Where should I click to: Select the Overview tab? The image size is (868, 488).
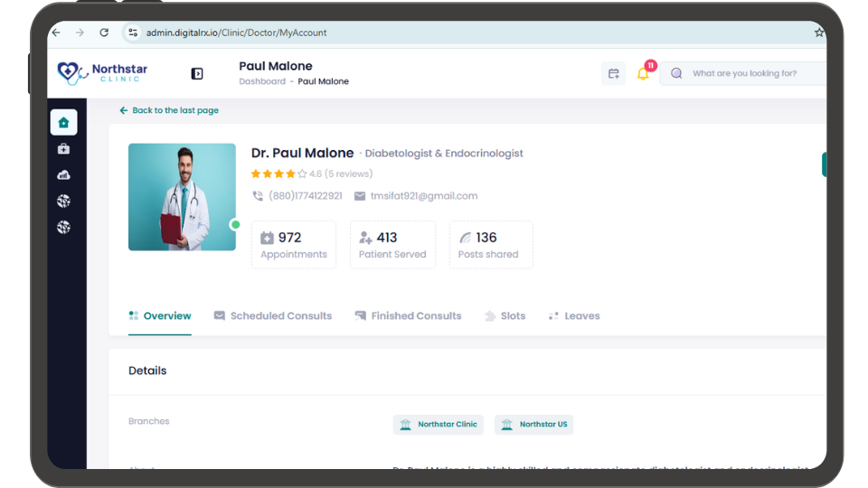tap(160, 316)
